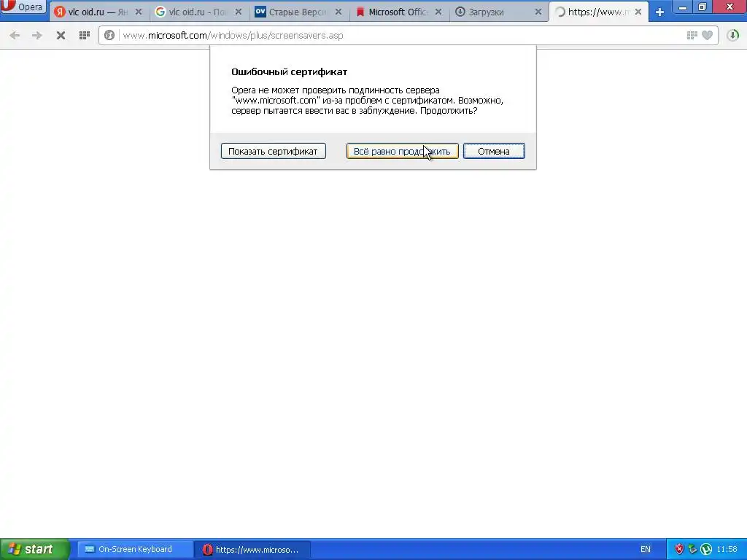Open a new tab with plus button
This screenshot has height=560, width=747.
(659, 12)
